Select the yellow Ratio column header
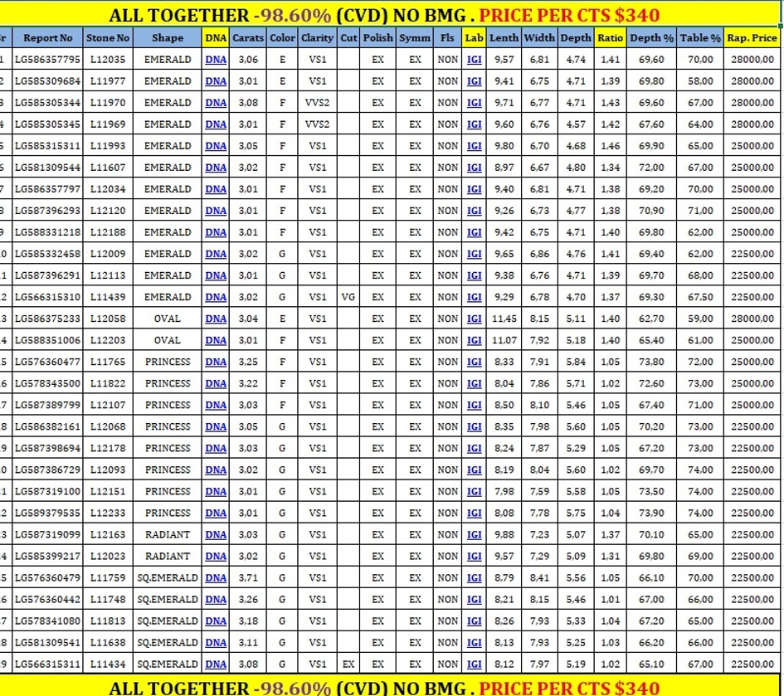784x696 pixels. coord(610,38)
